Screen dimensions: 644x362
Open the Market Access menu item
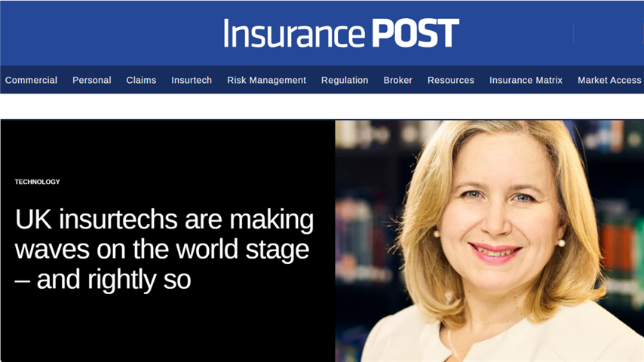click(609, 80)
